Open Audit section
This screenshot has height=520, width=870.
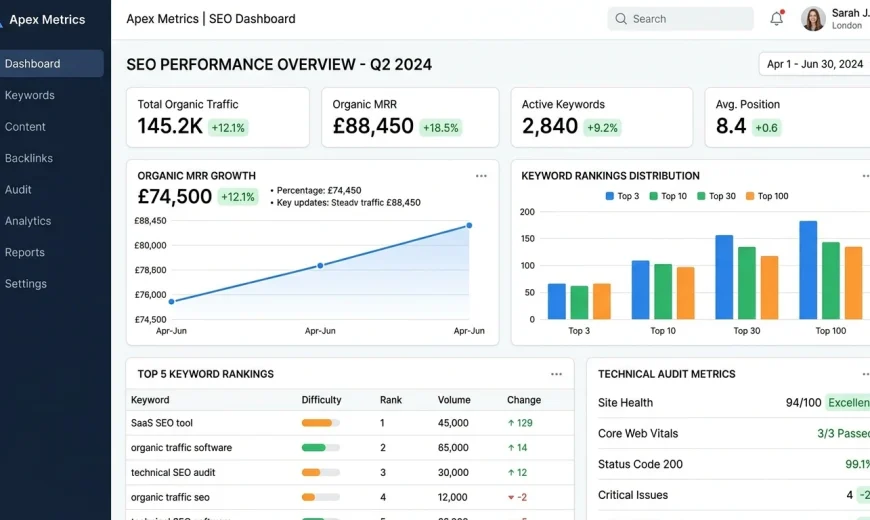point(18,189)
